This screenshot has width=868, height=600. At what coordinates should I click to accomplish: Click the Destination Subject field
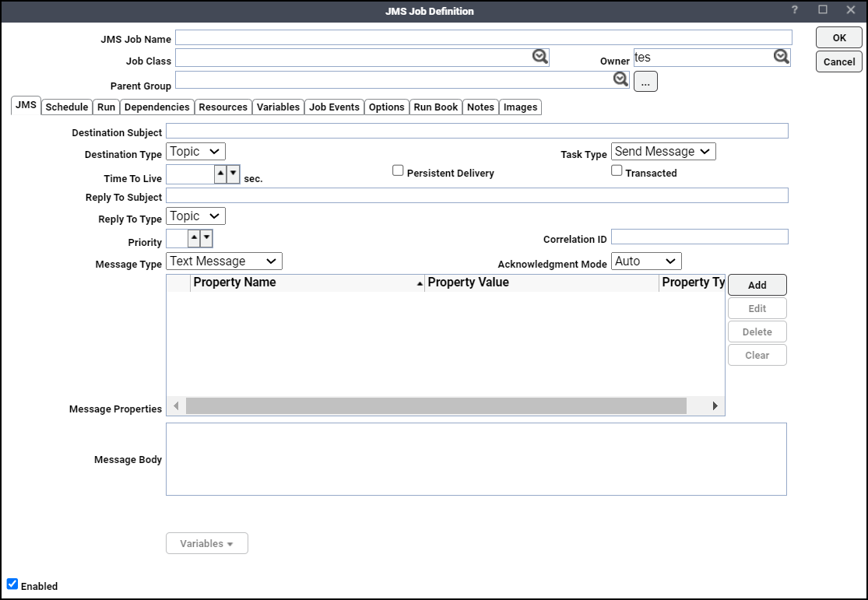point(477,131)
